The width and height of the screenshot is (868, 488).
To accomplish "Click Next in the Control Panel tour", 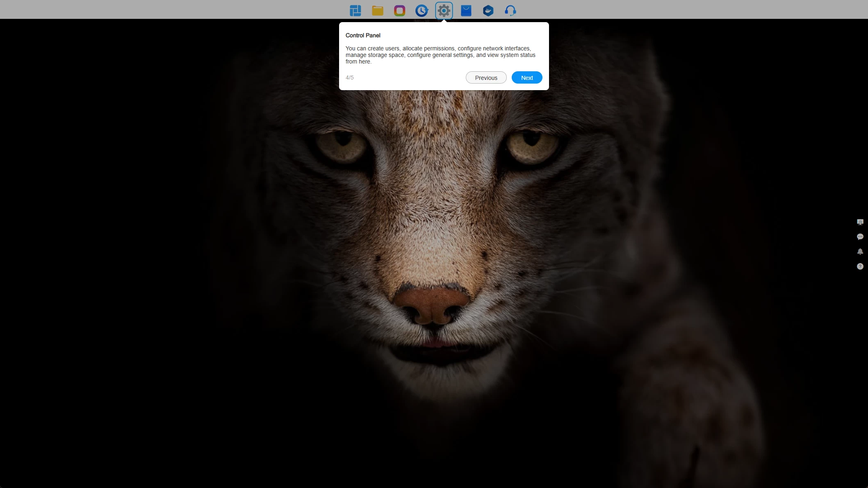I will point(527,77).
